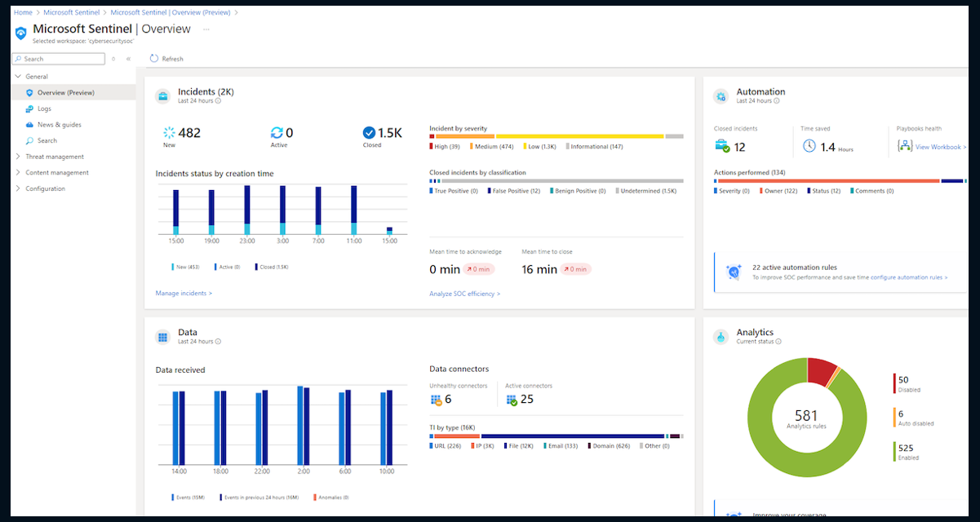The image size is (980, 522).
Task: Collapse the sidebar using the double chevron
Action: [128, 59]
